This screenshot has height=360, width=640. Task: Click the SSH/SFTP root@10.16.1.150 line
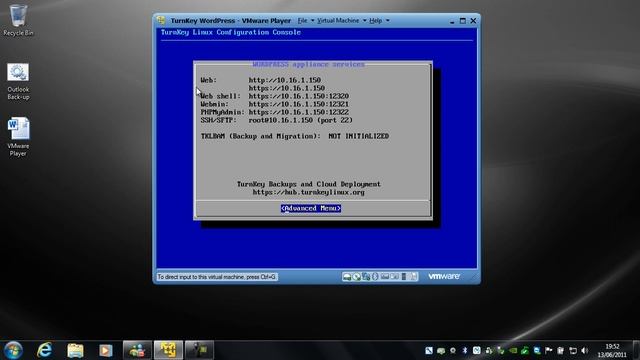click(x=276, y=120)
